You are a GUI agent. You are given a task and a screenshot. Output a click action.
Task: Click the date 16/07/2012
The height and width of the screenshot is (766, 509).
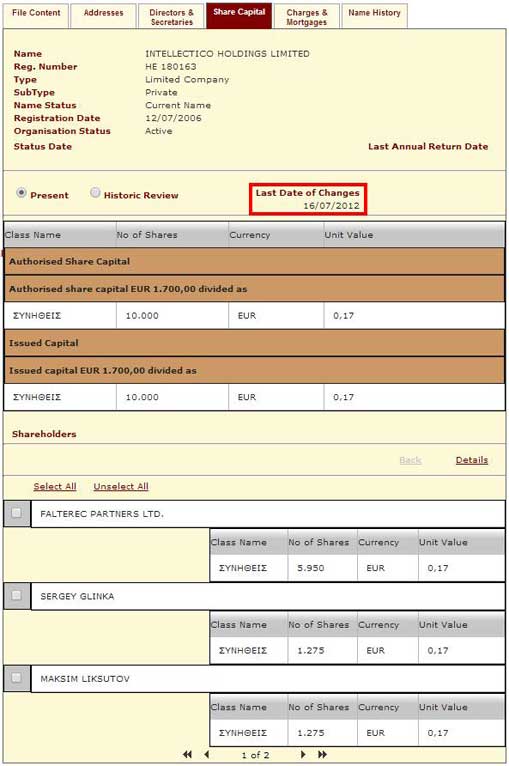click(331, 206)
